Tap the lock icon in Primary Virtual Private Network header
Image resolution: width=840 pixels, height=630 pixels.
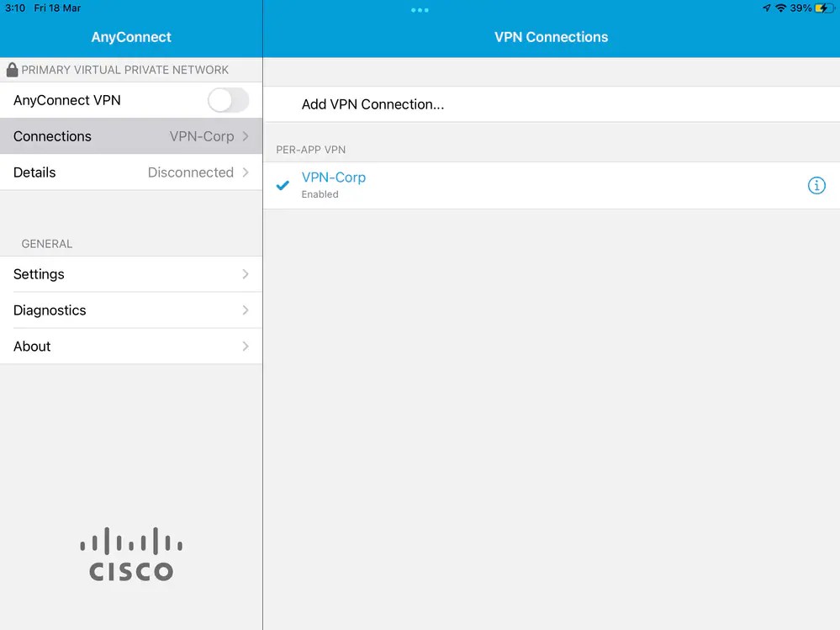pos(12,70)
